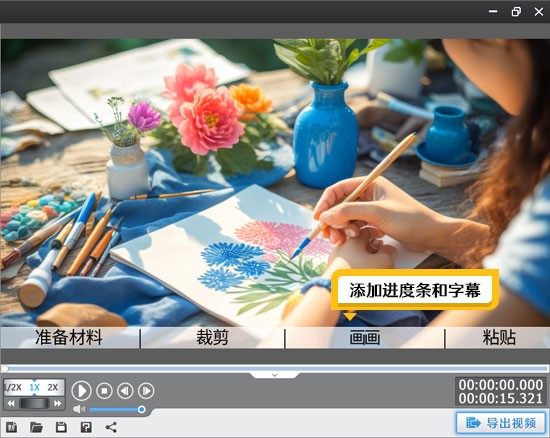This screenshot has width=550, height=438.
Task: Click the share icon
Action: pos(111,427)
